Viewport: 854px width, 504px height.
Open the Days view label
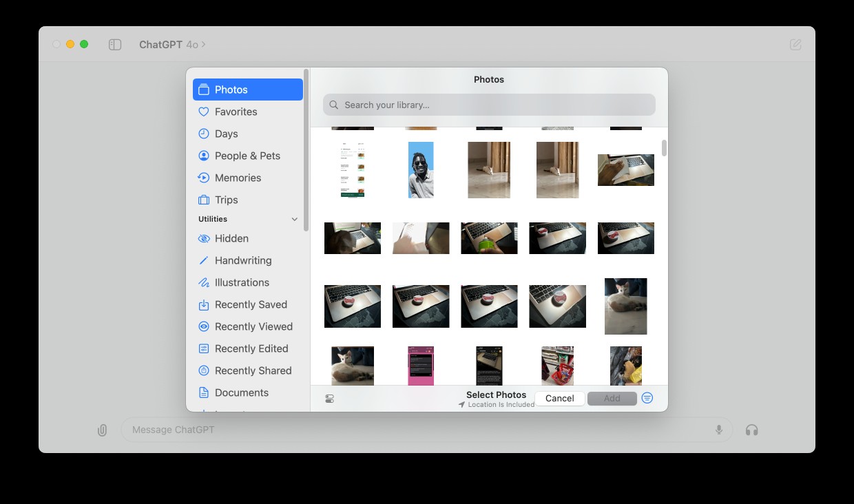pos(226,134)
